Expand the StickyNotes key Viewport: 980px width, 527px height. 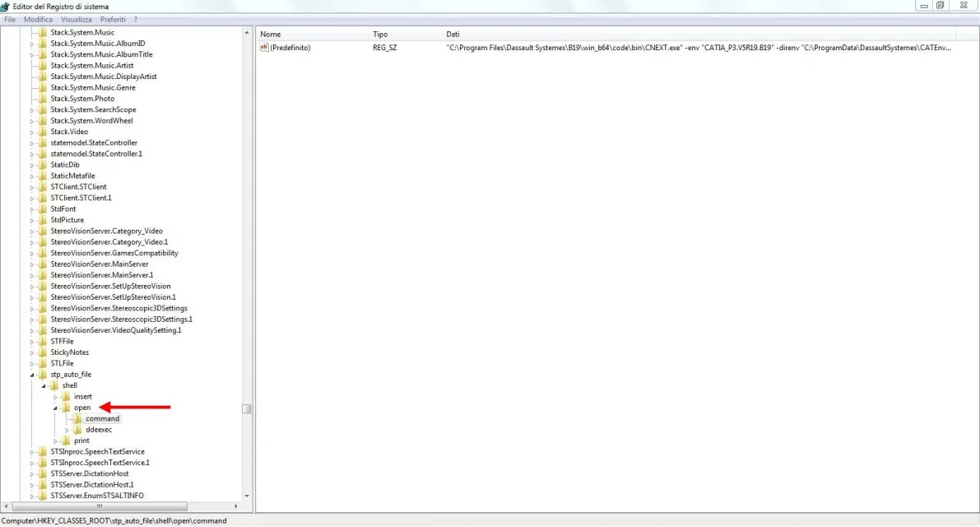(x=32, y=352)
